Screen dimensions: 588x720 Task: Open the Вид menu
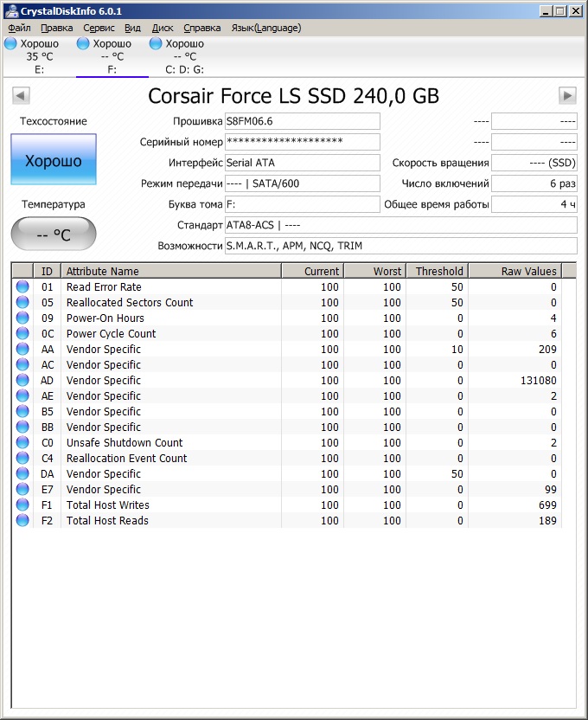point(132,28)
